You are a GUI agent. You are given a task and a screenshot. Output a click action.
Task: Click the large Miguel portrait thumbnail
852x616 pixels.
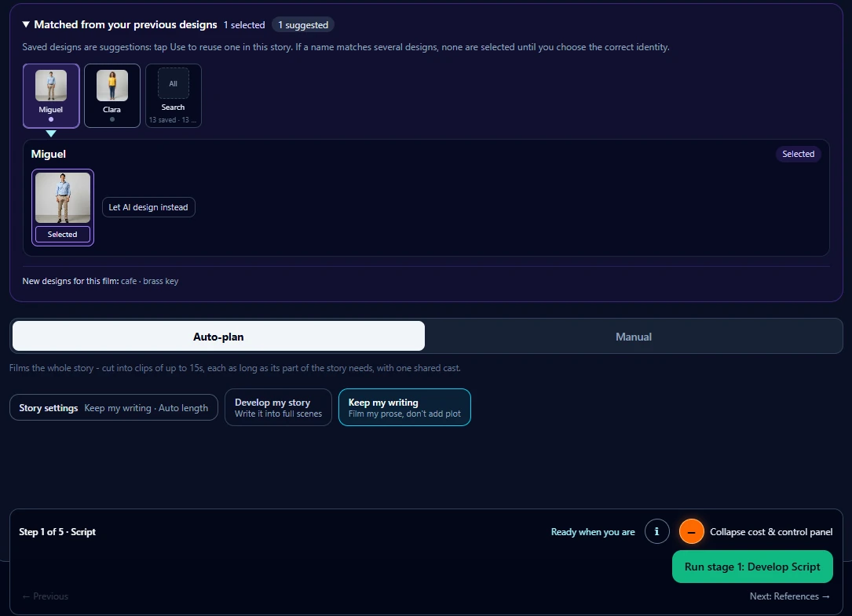[63, 198]
